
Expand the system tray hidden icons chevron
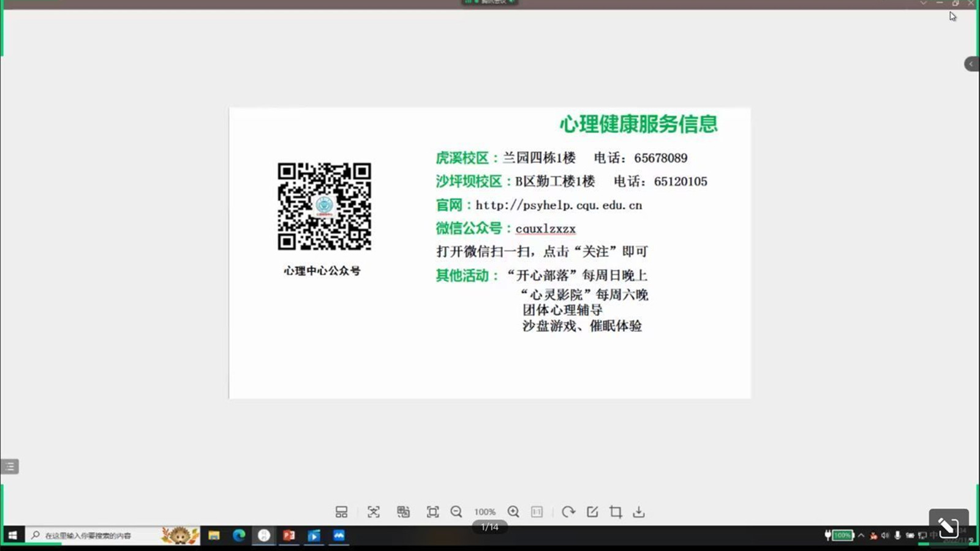tap(861, 536)
